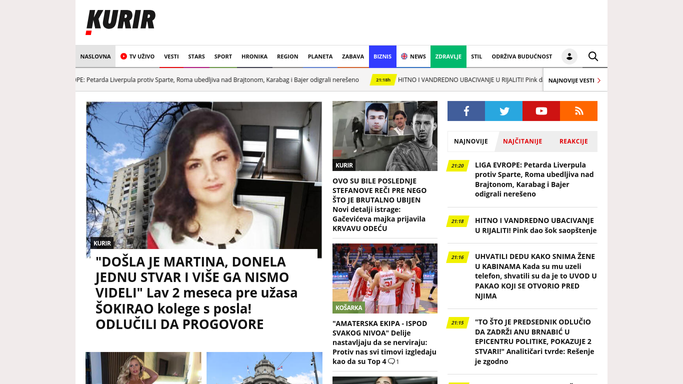The width and height of the screenshot is (683, 384).
Task: Open the Facebook social icon
Action: (x=466, y=111)
